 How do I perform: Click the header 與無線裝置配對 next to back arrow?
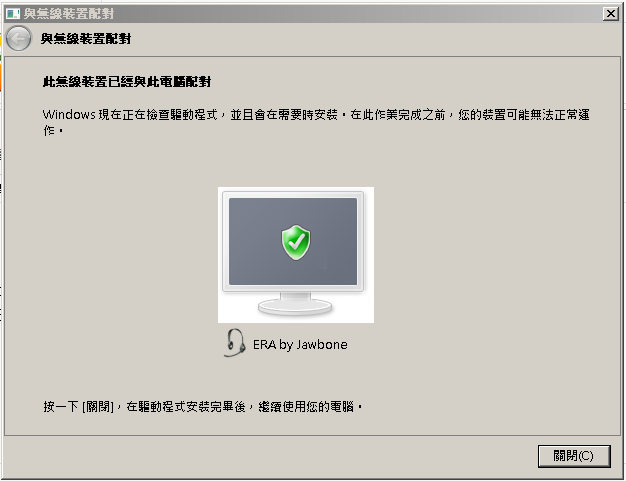85,39
